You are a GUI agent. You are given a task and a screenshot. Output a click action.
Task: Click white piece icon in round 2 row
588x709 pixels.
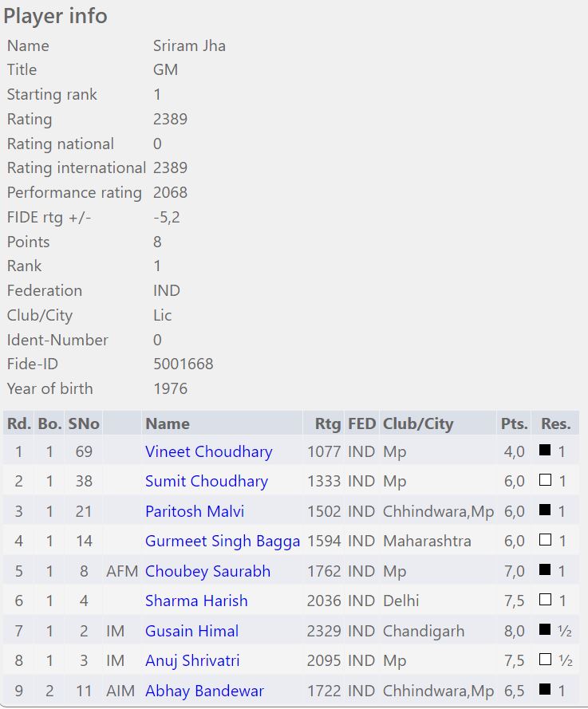(x=546, y=480)
